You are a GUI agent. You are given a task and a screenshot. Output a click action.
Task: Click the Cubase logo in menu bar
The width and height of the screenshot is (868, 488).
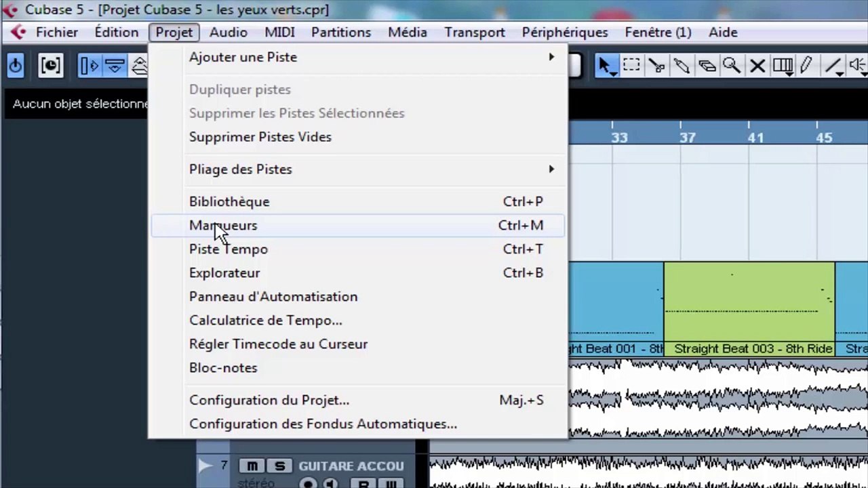(x=18, y=32)
